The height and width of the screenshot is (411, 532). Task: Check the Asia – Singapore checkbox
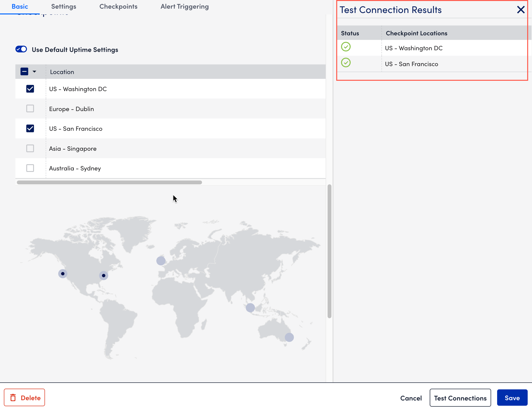[30, 148]
